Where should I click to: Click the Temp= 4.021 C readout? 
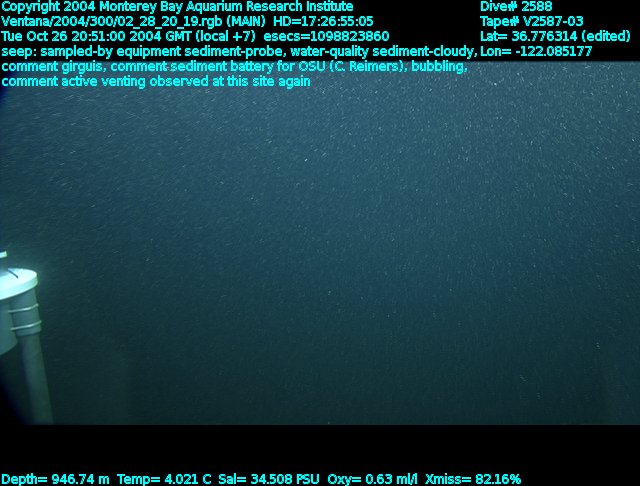click(164, 479)
